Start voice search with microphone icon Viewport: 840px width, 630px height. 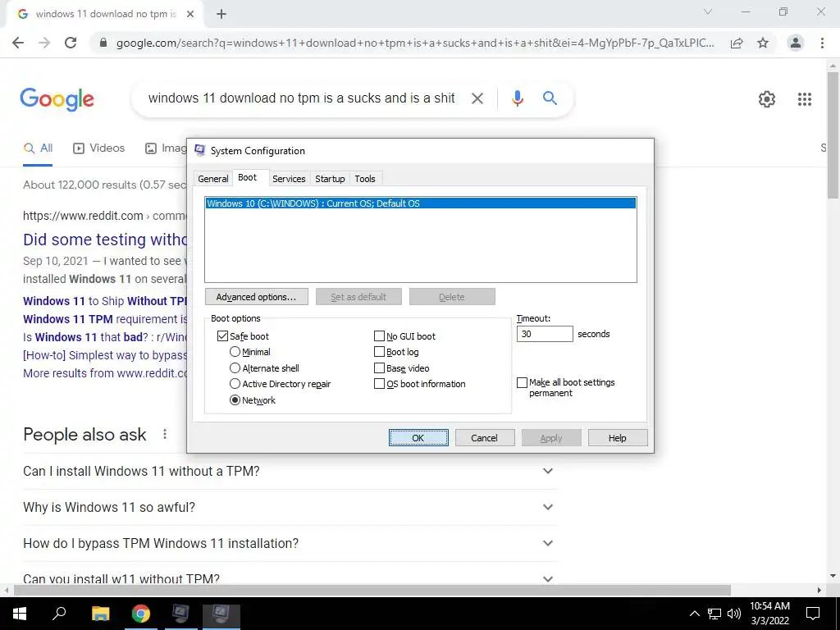[517, 98]
